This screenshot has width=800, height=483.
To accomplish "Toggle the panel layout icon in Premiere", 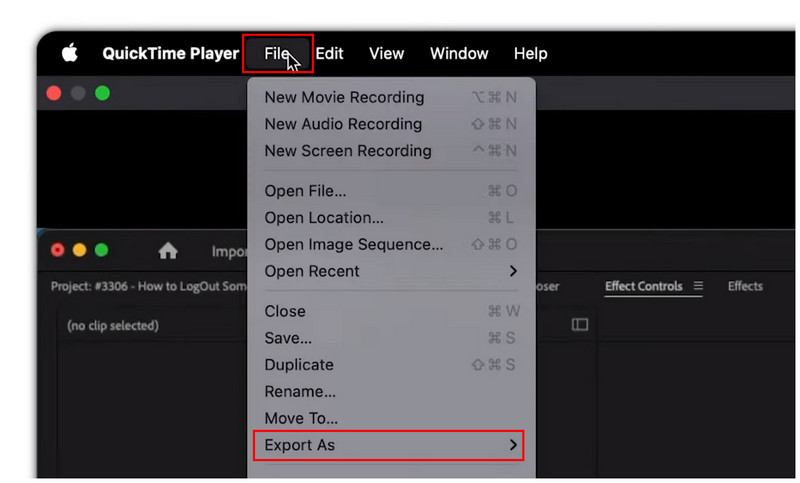I will pos(580,324).
